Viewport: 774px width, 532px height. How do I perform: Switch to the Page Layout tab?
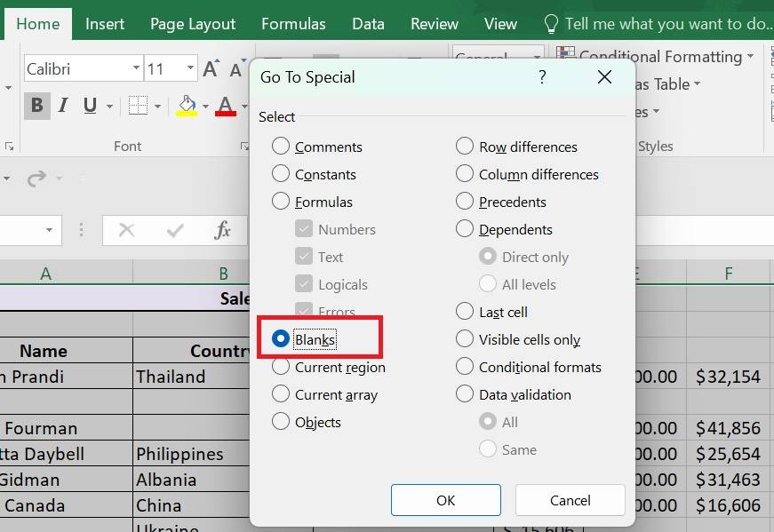(193, 24)
